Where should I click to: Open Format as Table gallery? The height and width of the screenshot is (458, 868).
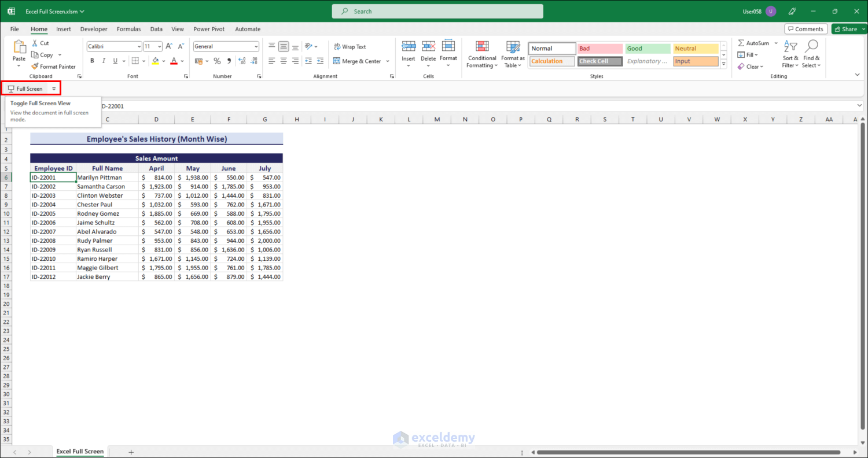pyautogui.click(x=513, y=54)
